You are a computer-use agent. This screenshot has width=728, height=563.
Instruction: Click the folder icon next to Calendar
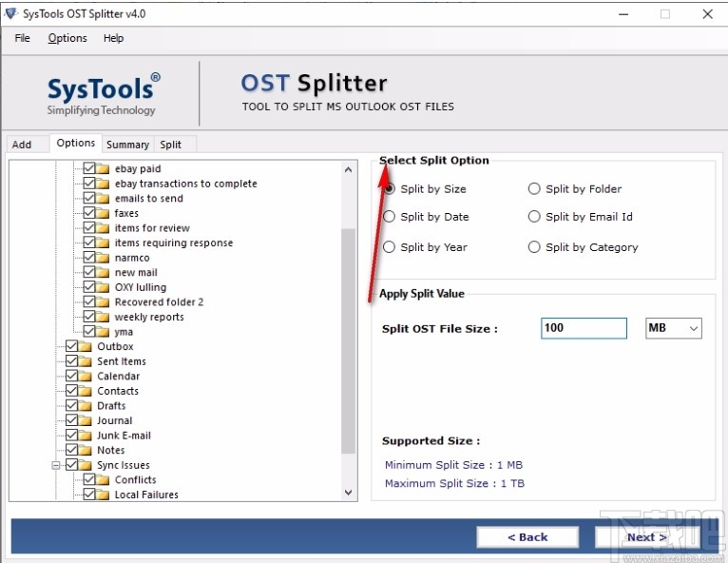[85, 377]
